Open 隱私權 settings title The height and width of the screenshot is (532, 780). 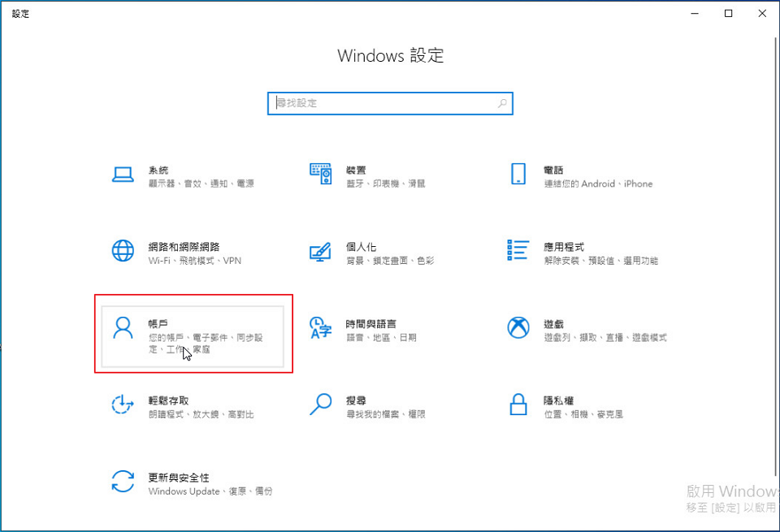[559, 400]
